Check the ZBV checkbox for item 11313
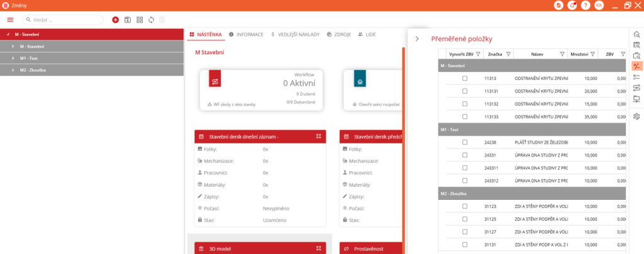The height and width of the screenshot is (254, 644). 465,79
